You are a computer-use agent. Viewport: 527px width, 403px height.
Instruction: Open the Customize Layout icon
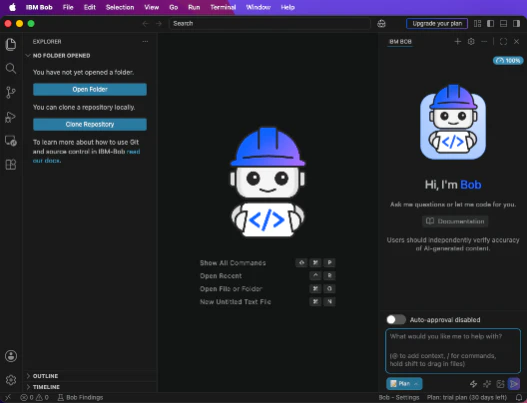pos(477,24)
